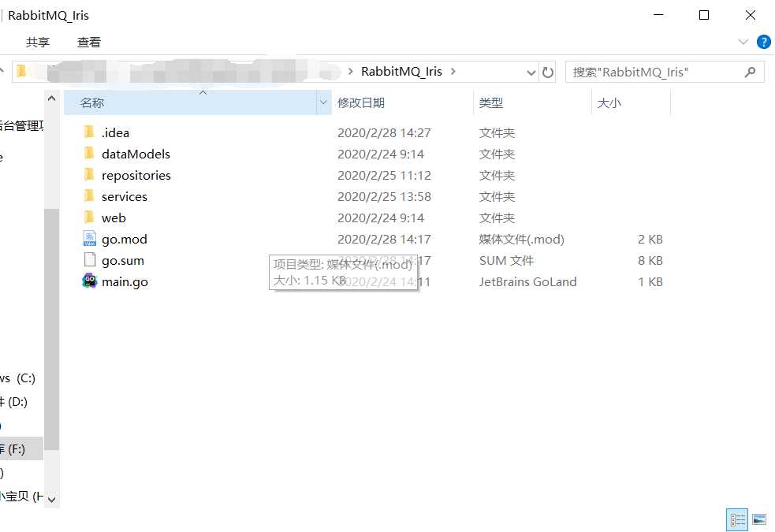Select (D:) drive in navigation pane
This screenshot has width=775, height=532.
point(14,402)
